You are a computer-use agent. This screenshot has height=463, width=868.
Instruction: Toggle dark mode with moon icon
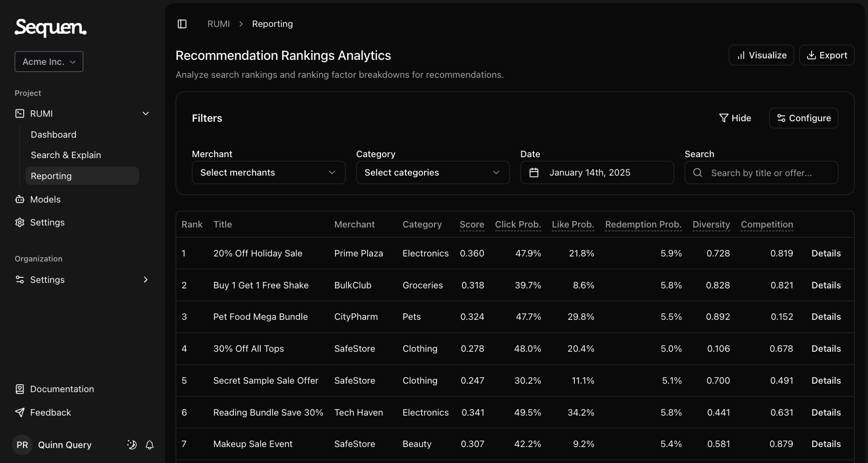pos(131,445)
